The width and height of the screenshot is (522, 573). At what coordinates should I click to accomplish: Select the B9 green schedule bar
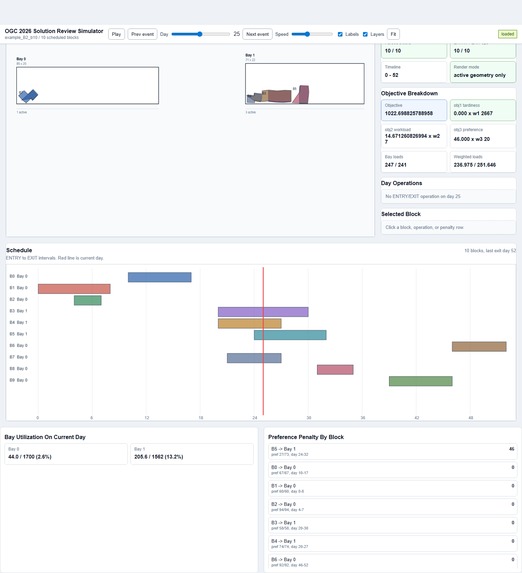[x=421, y=381]
